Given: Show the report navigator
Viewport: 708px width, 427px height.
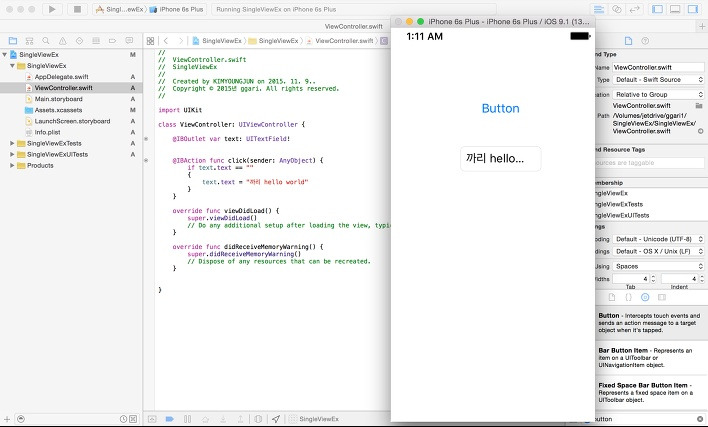Looking at the screenshot, I should [x=129, y=41].
